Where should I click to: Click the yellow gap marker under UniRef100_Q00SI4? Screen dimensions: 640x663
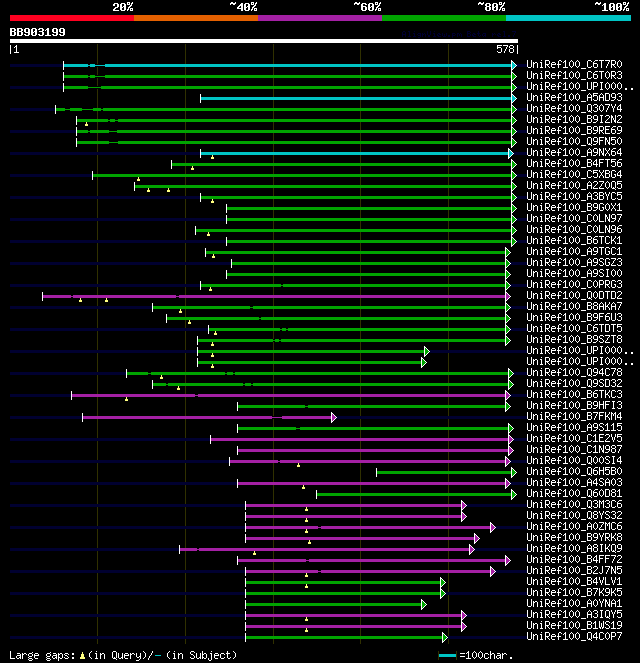pos(298,465)
